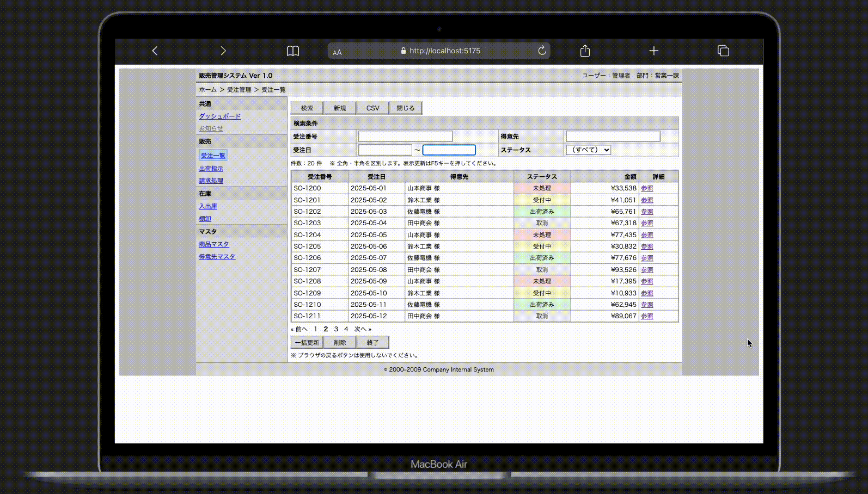868x494 pixels.
Task: Open 商品マスタ from the sidebar
Action: (x=214, y=244)
